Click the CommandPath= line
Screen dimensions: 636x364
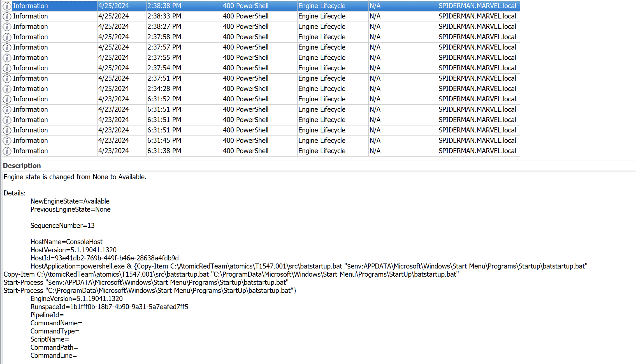(x=54, y=347)
